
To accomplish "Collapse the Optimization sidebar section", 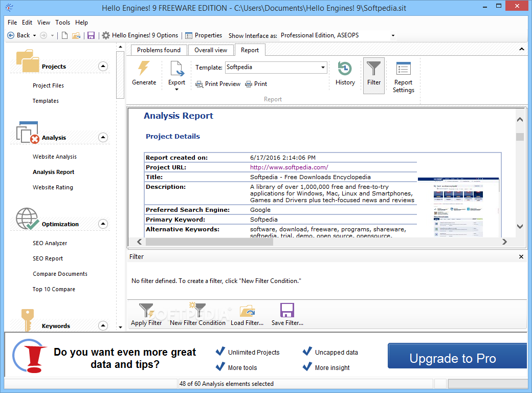I will [103, 224].
